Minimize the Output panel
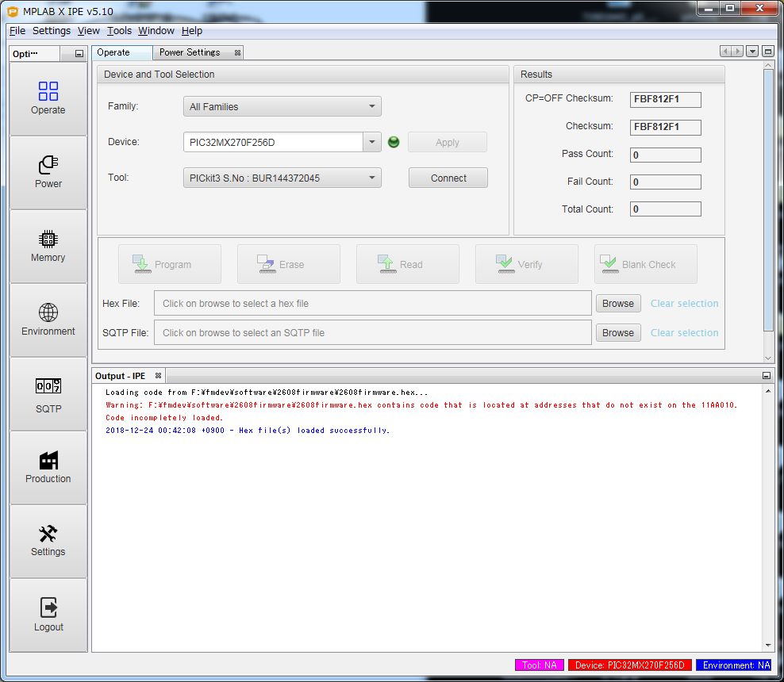The image size is (784, 682). pyautogui.click(x=767, y=375)
